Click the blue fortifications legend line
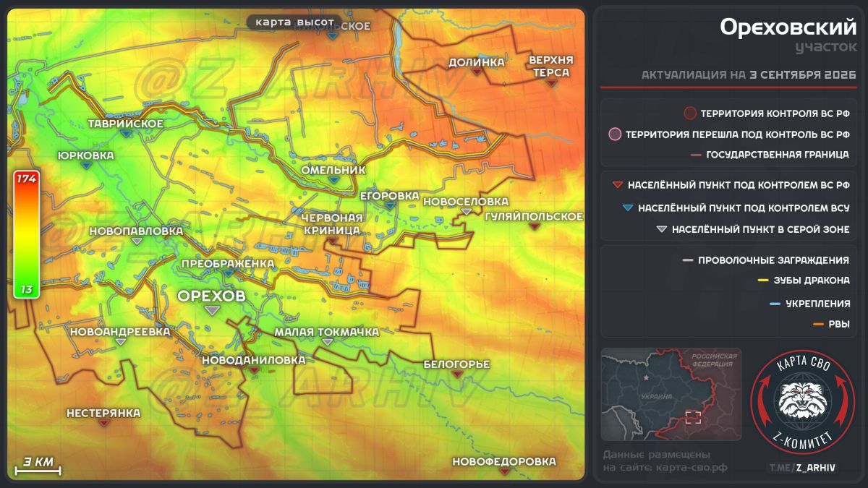Image resolution: width=868 pixels, height=488 pixels. [x=775, y=304]
